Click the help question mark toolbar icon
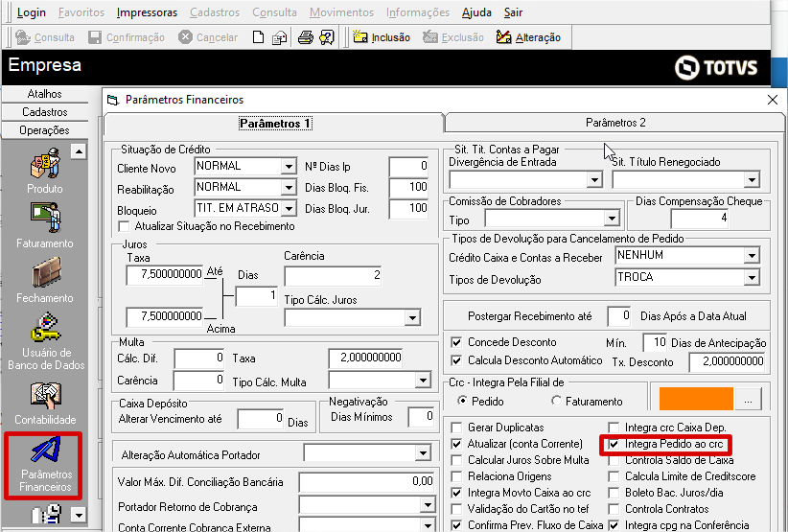This screenshot has height=532, width=788. point(327,37)
